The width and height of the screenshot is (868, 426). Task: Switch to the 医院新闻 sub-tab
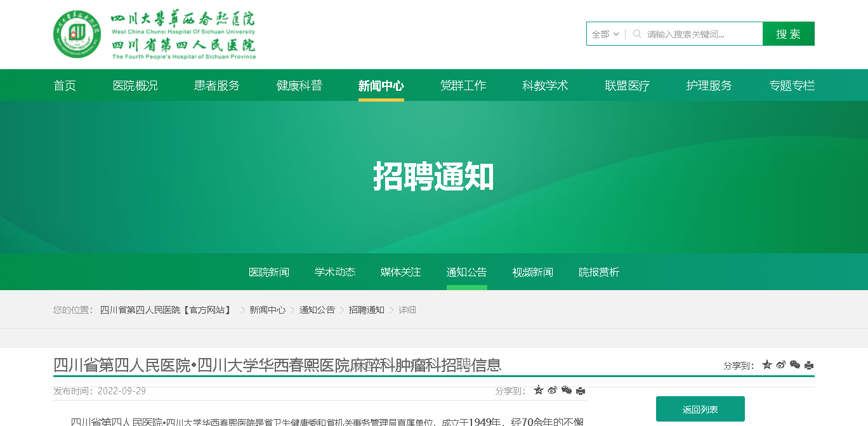coord(269,272)
